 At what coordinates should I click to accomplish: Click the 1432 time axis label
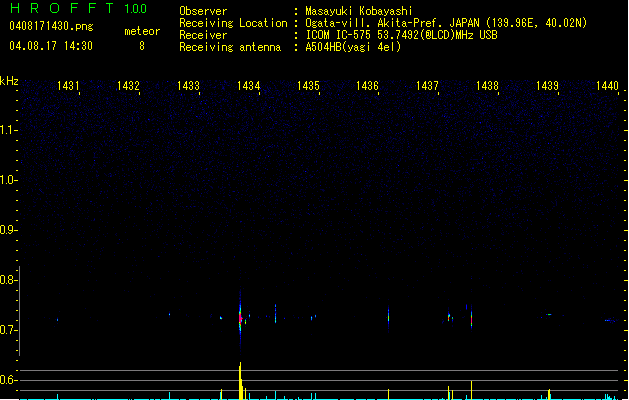tap(128, 86)
